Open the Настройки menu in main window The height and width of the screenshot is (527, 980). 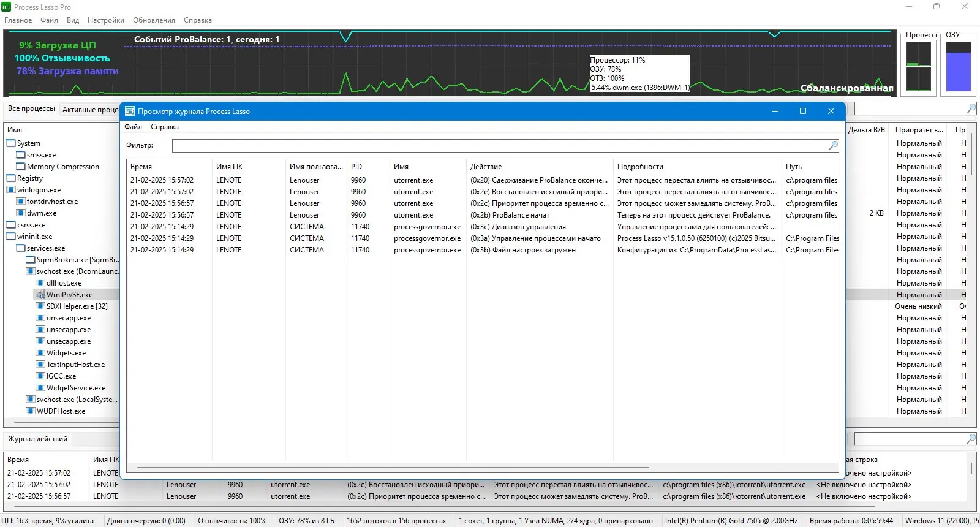106,20
